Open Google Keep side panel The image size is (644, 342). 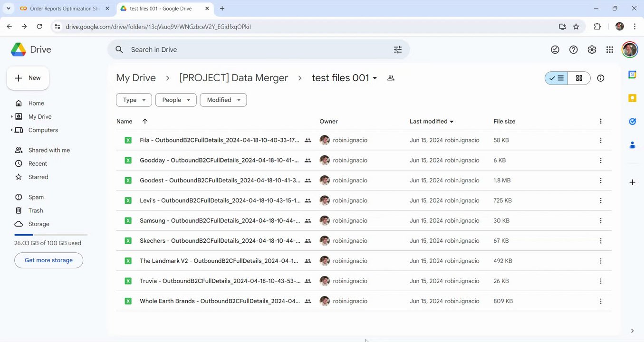click(x=632, y=98)
